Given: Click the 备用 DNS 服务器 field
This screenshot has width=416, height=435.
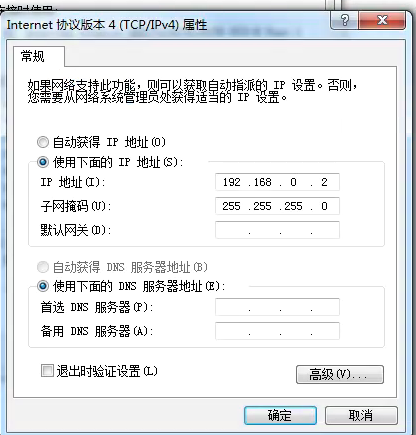Looking at the screenshot, I should click(x=277, y=331).
